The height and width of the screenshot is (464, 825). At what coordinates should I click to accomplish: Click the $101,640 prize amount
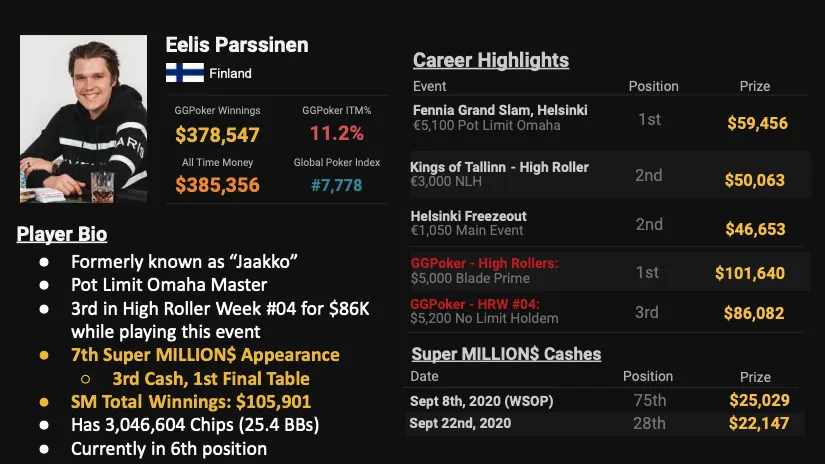coord(751,273)
